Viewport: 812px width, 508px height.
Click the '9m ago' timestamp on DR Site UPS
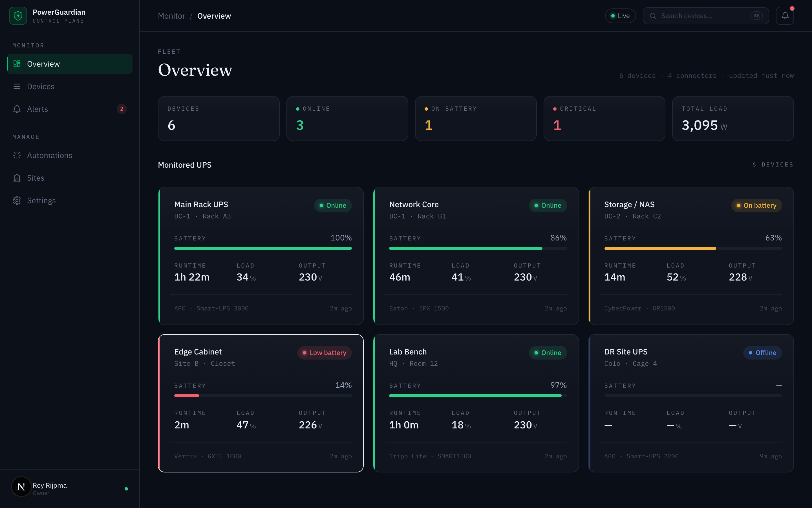pos(771,456)
